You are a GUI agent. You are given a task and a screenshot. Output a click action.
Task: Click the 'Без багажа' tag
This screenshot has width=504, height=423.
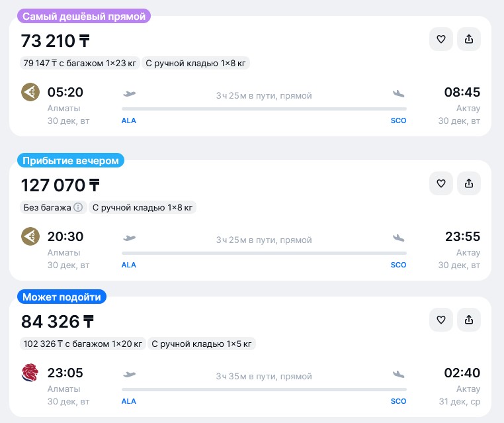pos(48,207)
